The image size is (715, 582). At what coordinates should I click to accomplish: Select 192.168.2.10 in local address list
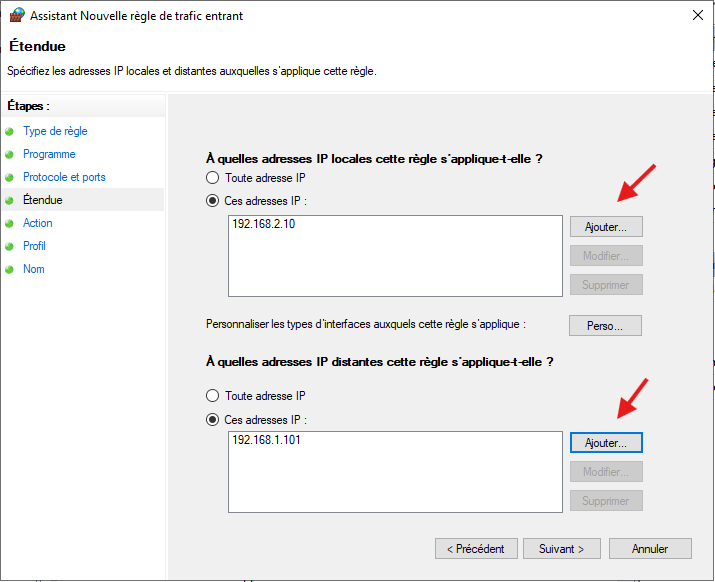pyautogui.click(x=264, y=224)
